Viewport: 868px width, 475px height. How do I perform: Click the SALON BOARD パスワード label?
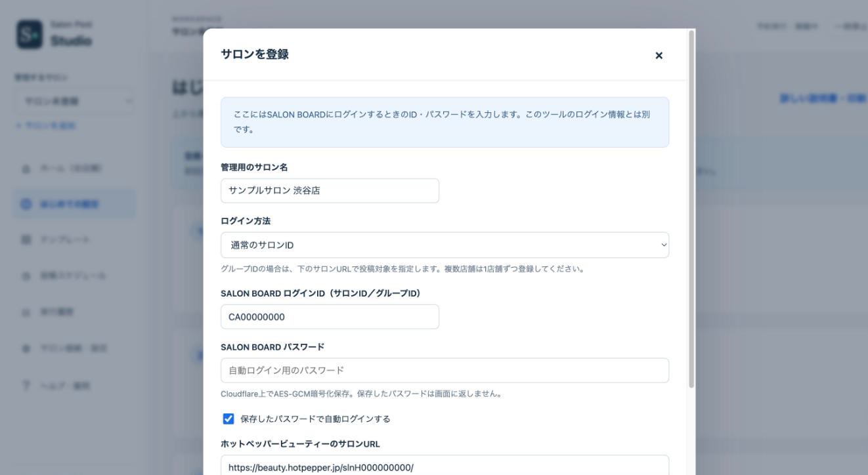pyautogui.click(x=272, y=346)
